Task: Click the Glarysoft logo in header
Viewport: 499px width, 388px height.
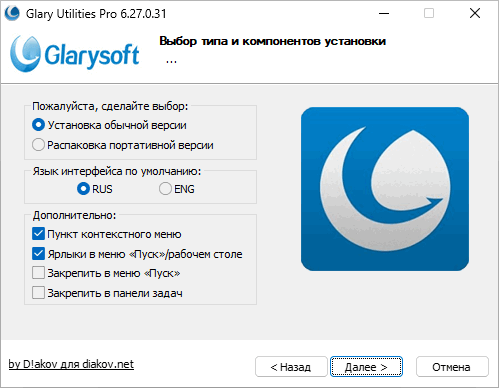Action: 75,54
